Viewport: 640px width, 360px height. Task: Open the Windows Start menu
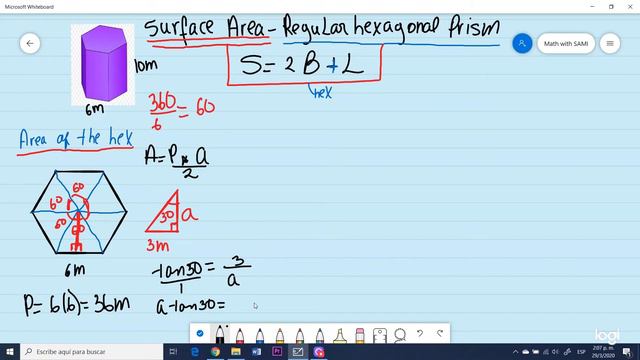(10, 351)
